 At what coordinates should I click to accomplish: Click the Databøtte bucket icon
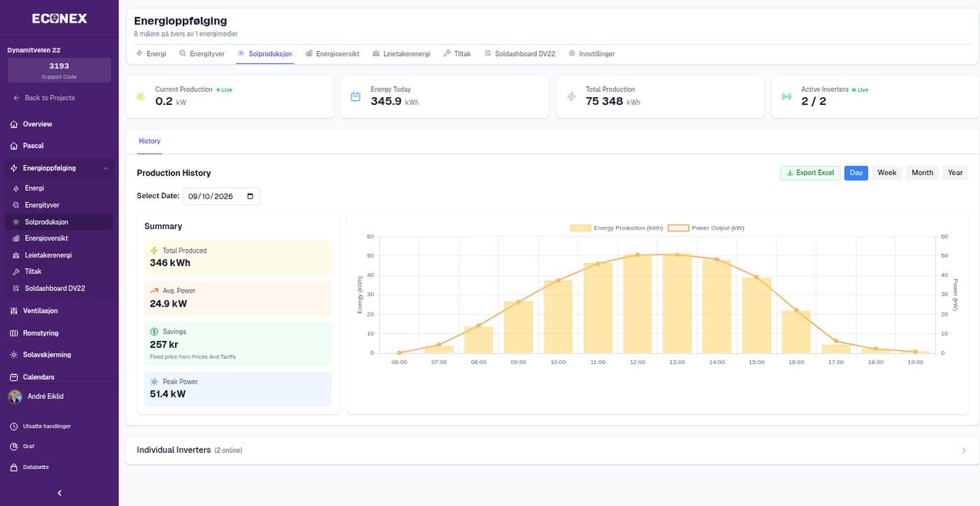pyautogui.click(x=14, y=468)
